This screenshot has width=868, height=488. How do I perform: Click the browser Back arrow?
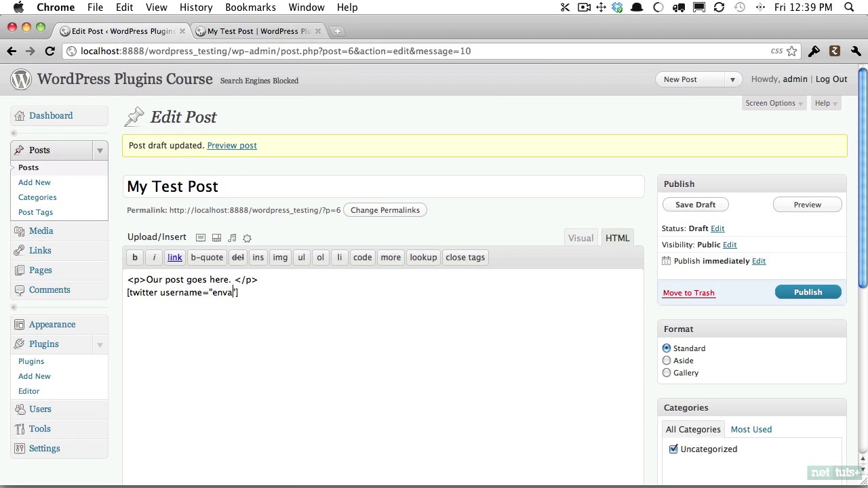pos(12,51)
